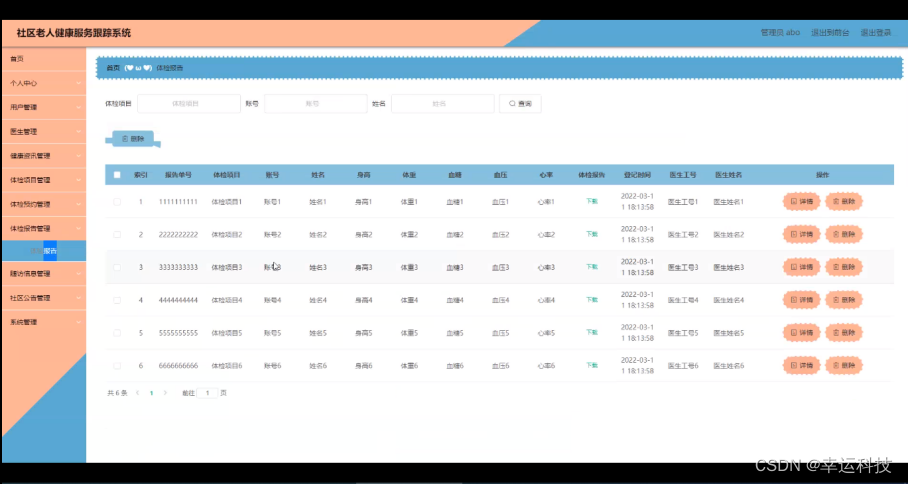Click 下载 link in row 体检项目3
This screenshot has height=484, width=908.
point(591,267)
